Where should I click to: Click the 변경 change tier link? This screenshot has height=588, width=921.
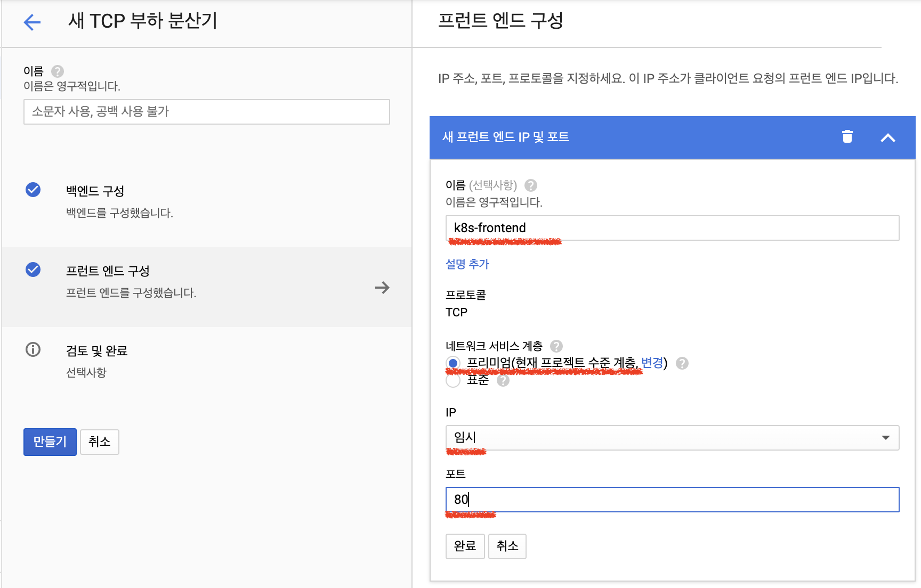(652, 363)
